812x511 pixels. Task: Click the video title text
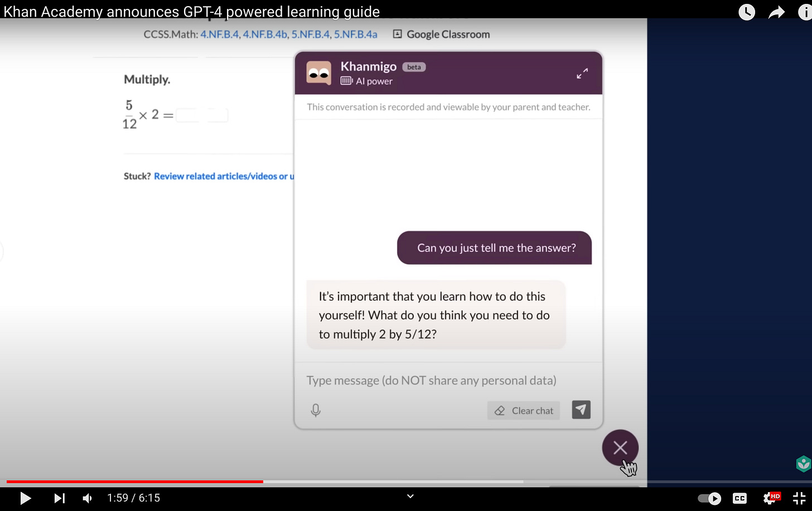tap(191, 11)
